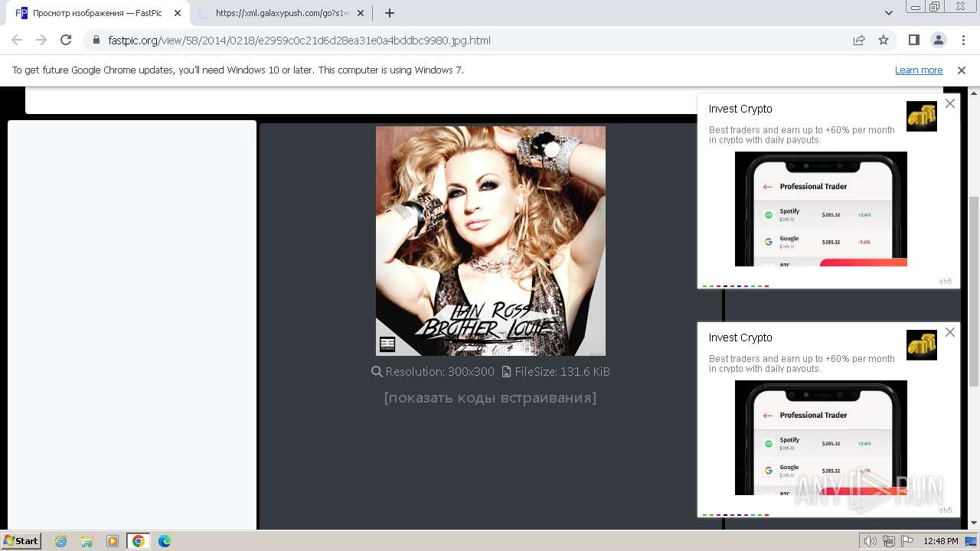Open the volume control in system tray
980x551 pixels.
click(x=870, y=541)
